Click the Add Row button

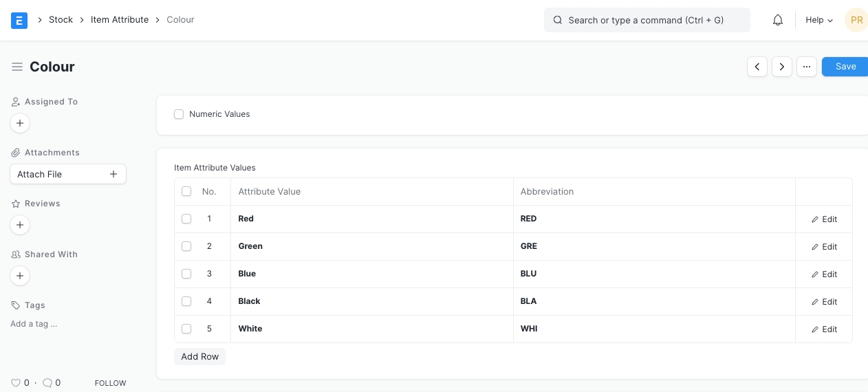click(x=199, y=356)
